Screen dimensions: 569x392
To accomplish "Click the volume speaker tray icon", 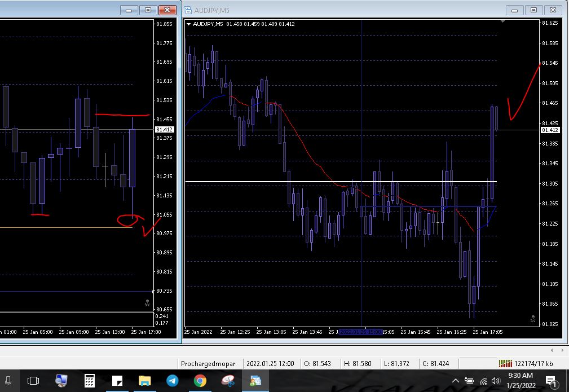I will tap(495, 381).
